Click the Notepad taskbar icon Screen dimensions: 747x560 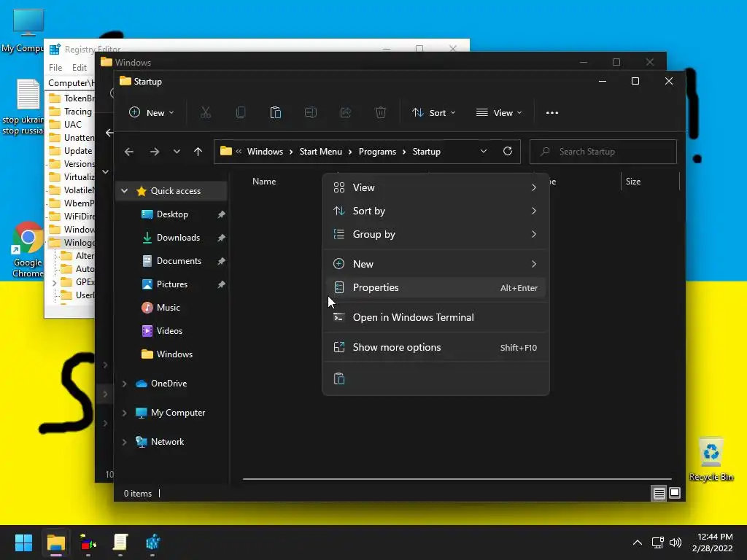point(120,542)
